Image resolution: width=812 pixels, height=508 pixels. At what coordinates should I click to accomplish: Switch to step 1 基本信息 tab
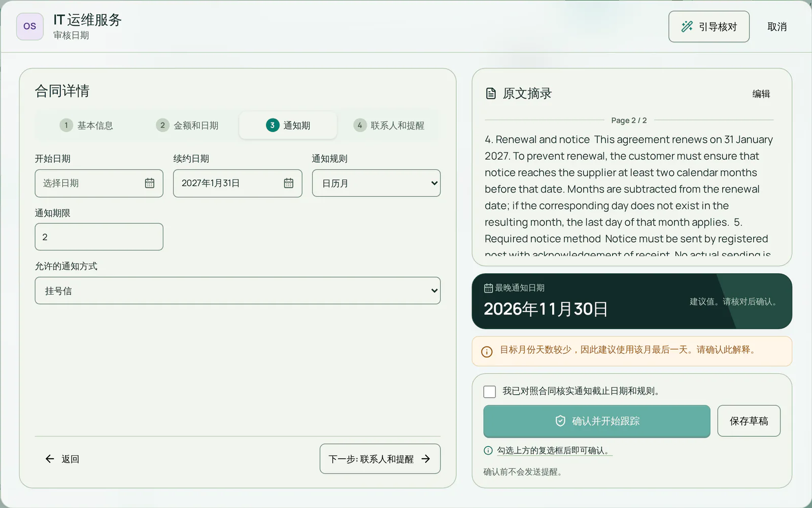[x=86, y=125]
